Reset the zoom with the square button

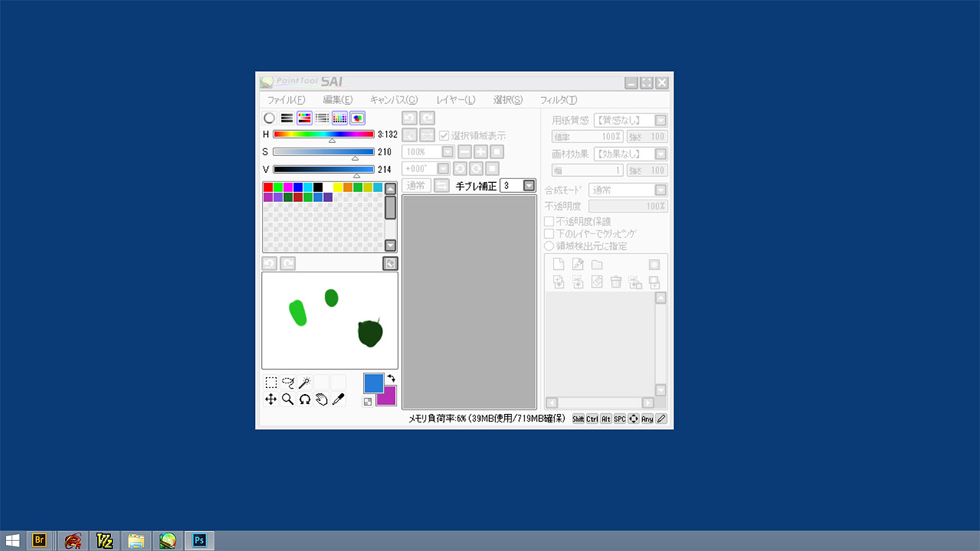point(497,152)
